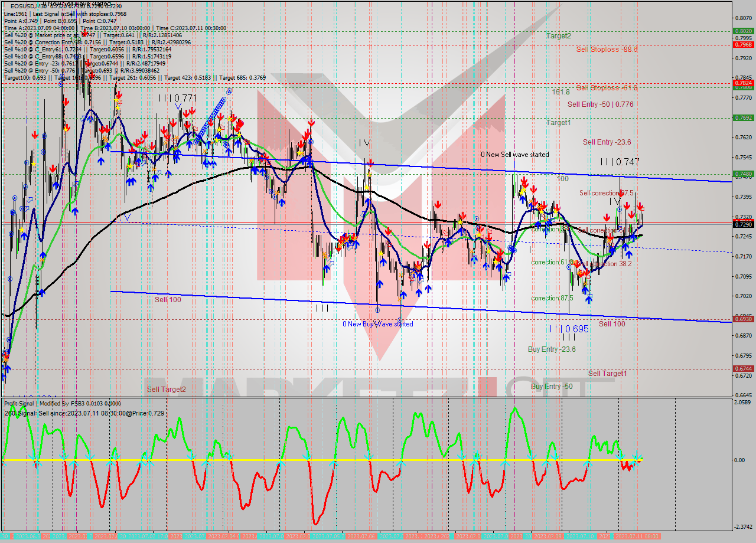Image resolution: width=756 pixels, height=543 pixels.
Task: Click the 'I V' wave label near 0.747
Action: coord(617,202)
